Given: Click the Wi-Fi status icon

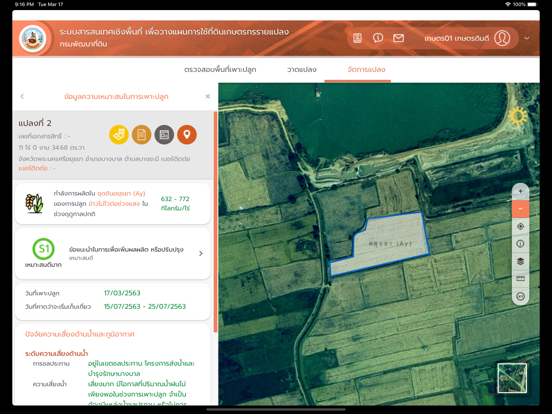Looking at the screenshot, I should point(508,4).
